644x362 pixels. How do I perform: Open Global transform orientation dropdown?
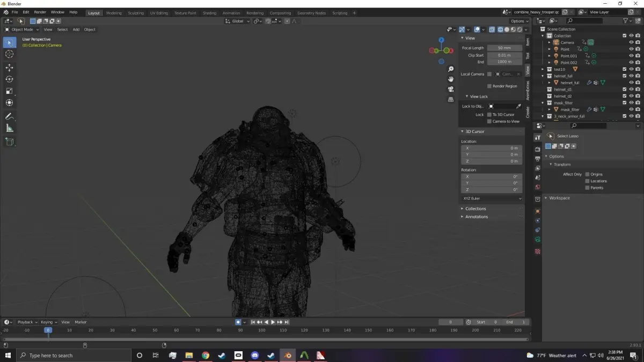(238, 21)
